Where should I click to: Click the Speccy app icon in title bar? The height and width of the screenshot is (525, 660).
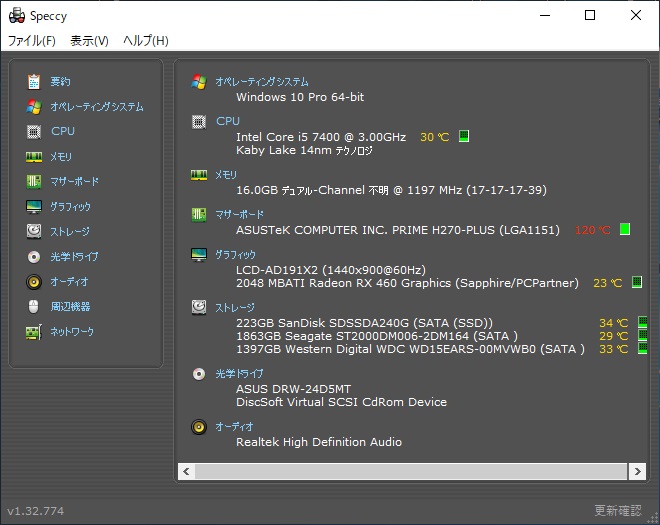17,16
